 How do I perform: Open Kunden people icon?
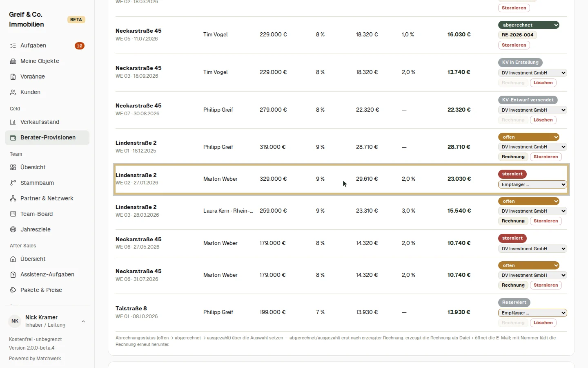13,92
